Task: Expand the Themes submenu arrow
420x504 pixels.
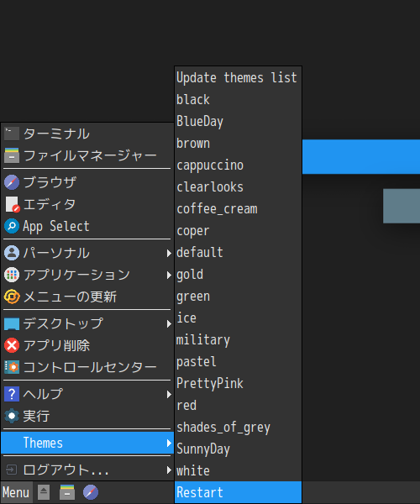Action: [x=169, y=444]
